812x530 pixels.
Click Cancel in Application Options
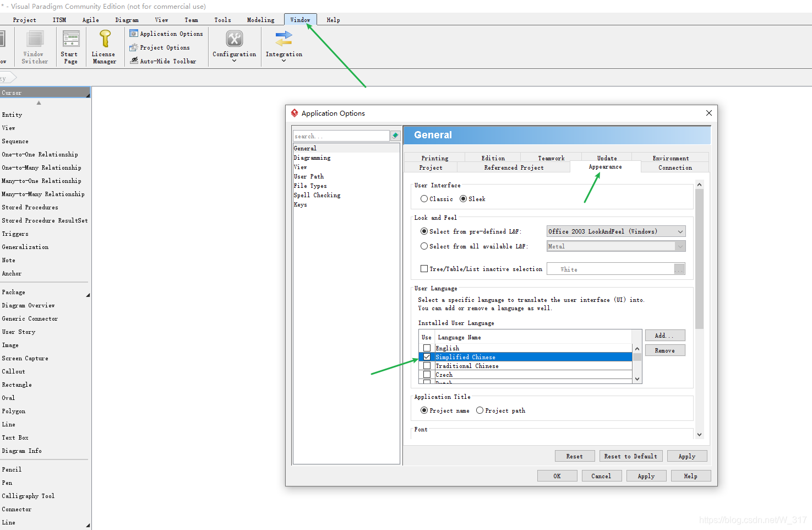pyautogui.click(x=602, y=476)
